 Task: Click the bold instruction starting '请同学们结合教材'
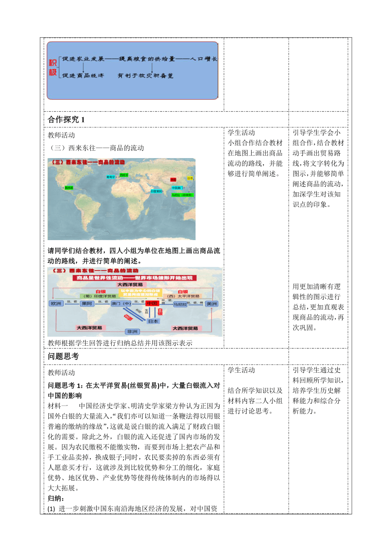134,256
